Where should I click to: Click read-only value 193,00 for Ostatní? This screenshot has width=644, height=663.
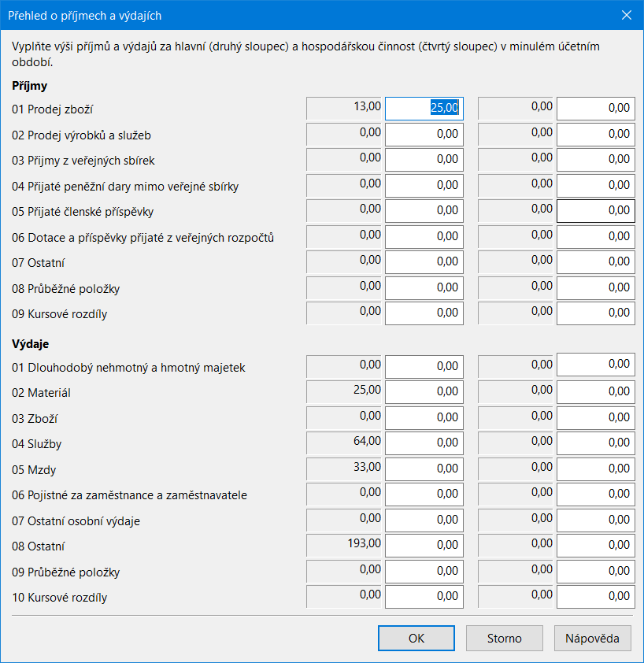click(x=344, y=545)
